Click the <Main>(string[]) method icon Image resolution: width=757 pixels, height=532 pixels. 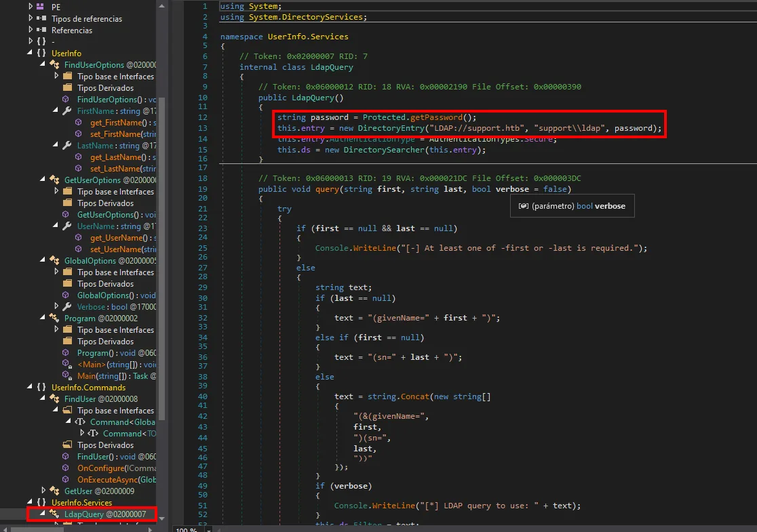pyautogui.click(x=66, y=364)
